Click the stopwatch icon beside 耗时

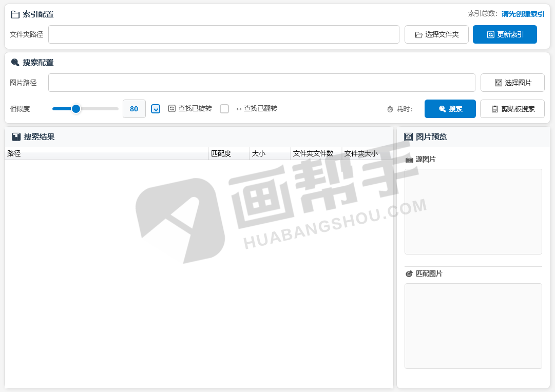(x=390, y=109)
